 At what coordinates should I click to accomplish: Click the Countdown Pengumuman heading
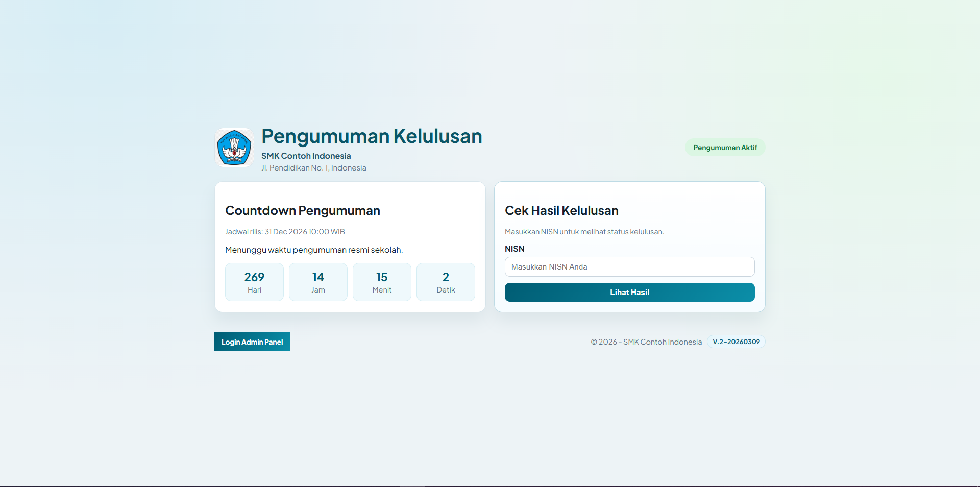(302, 210)
